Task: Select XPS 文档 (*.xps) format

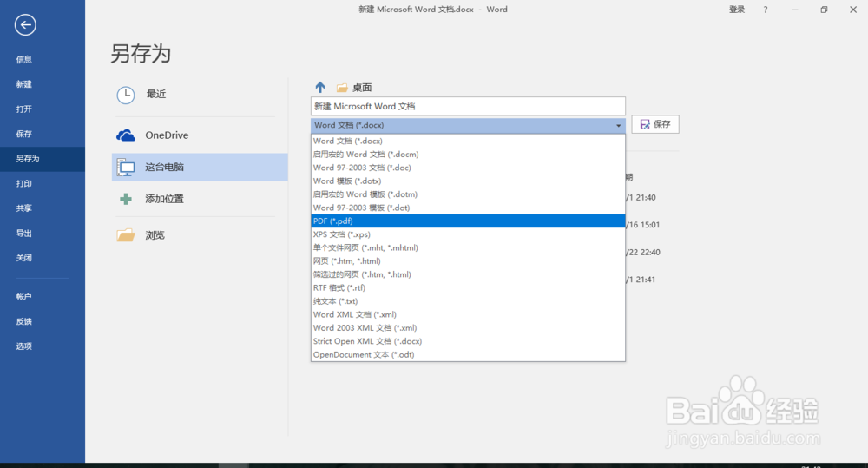Action: pyautogui.click(x=469, y=234)
